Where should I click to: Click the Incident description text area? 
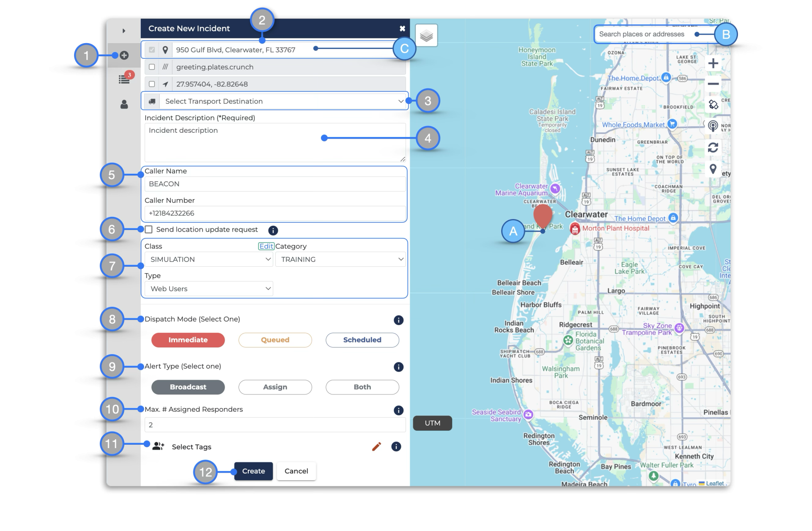click(x=275, y=142)
